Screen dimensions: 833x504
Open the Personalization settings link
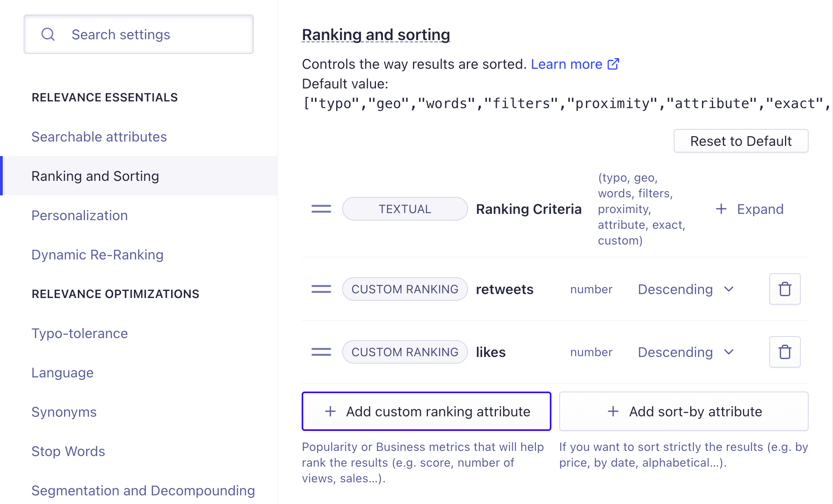pos(79,215)
